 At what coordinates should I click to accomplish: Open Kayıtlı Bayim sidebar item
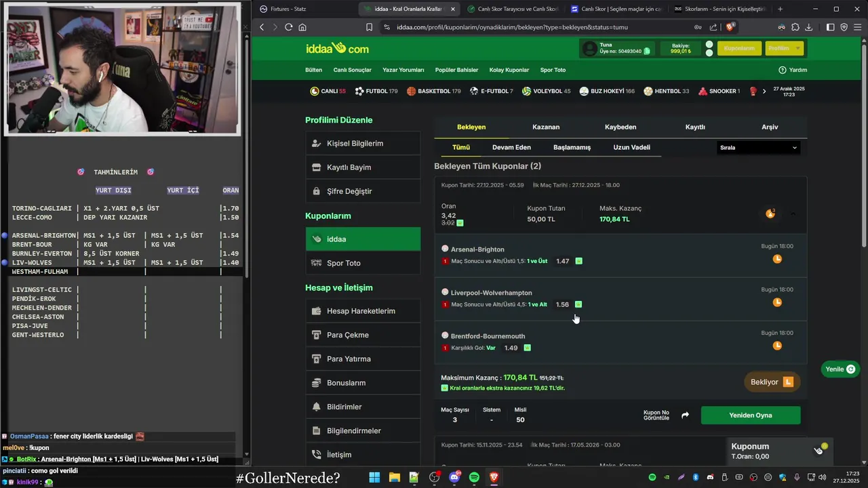[x=363, y=167]
